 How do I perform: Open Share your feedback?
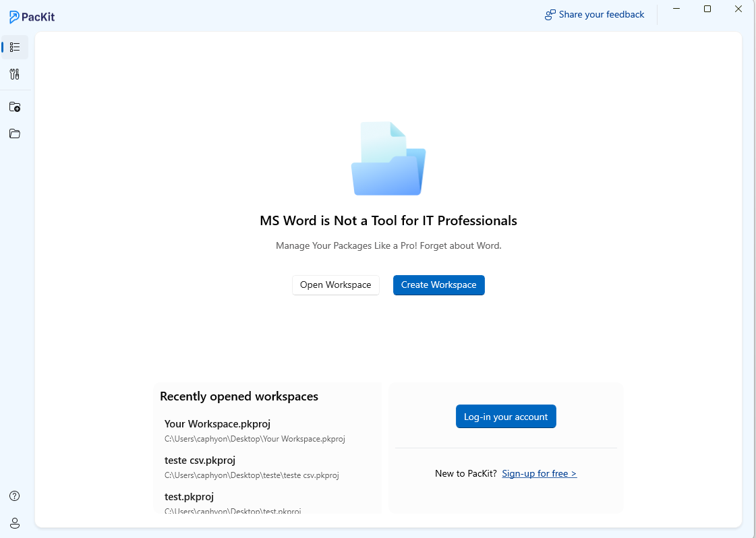594,14
